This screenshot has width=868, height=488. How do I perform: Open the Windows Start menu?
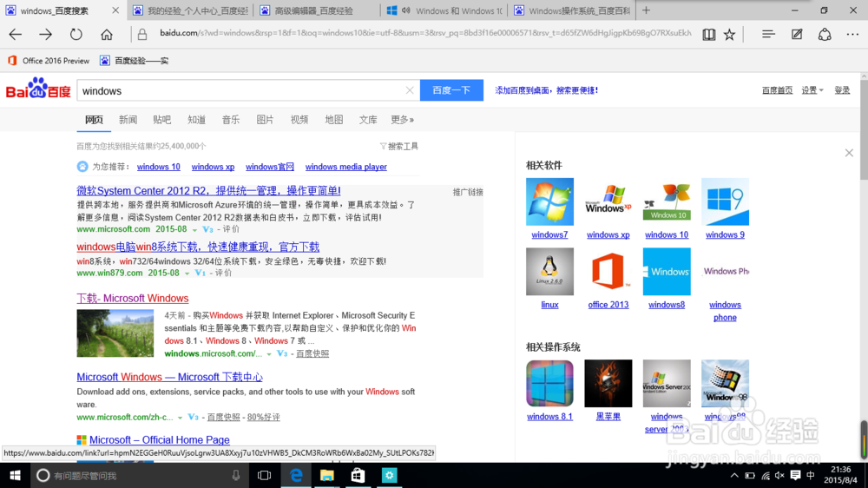pos(15,475)
